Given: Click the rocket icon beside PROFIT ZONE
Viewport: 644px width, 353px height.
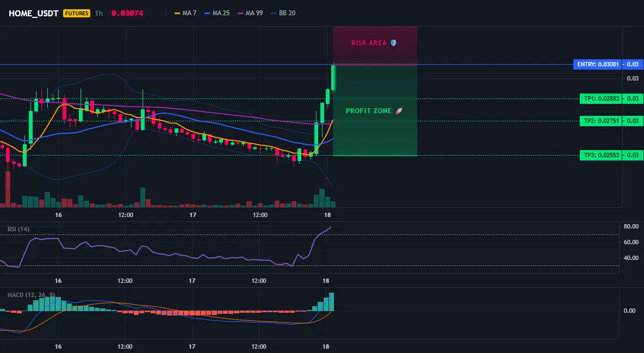Looking at the screenshot, I should coord(399,111).
